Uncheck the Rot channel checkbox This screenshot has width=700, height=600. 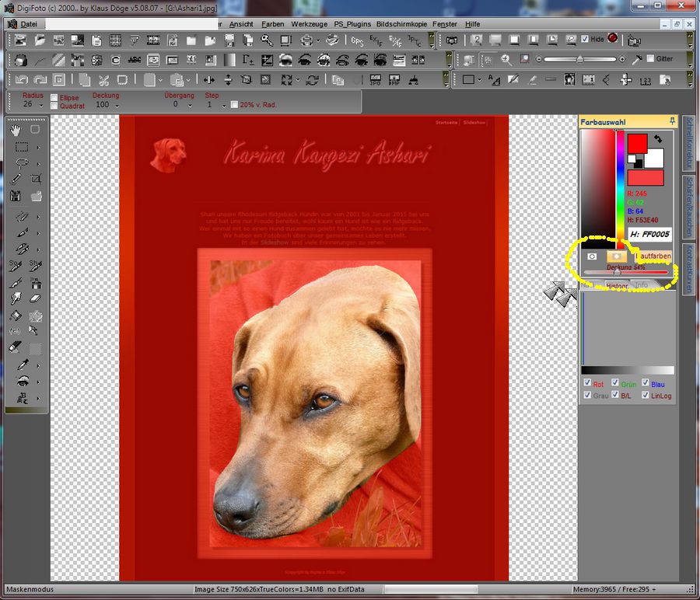point(587,384)
